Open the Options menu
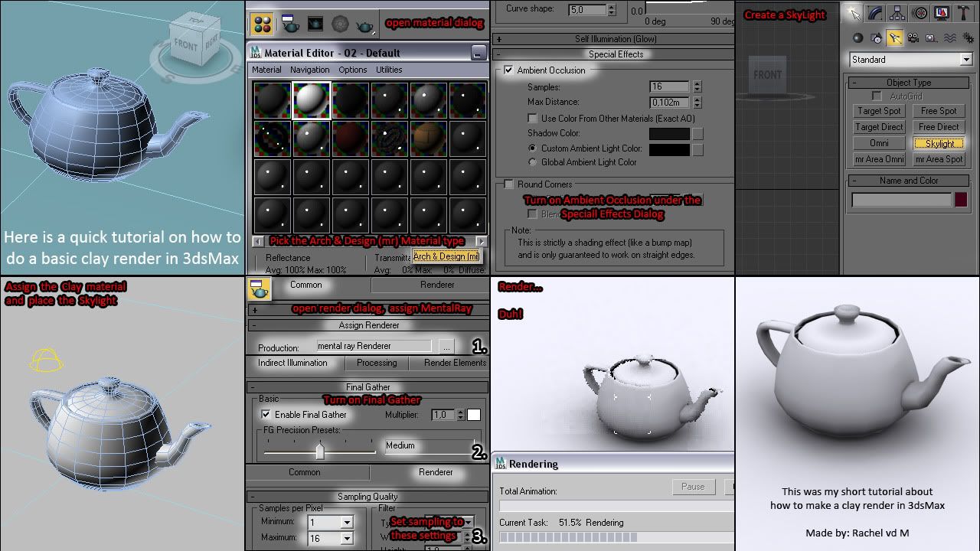Screen dimensions: 980x551 coord(353,70)
